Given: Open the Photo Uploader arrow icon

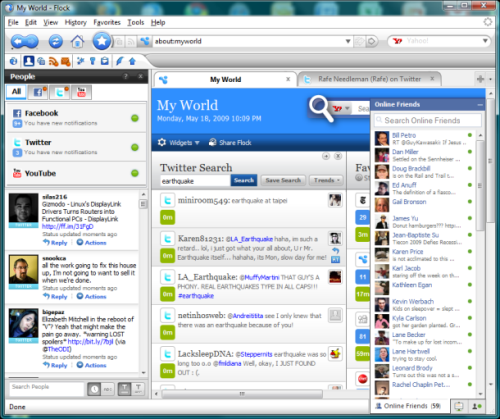Looking at the screenshot, I should point(132,61).
